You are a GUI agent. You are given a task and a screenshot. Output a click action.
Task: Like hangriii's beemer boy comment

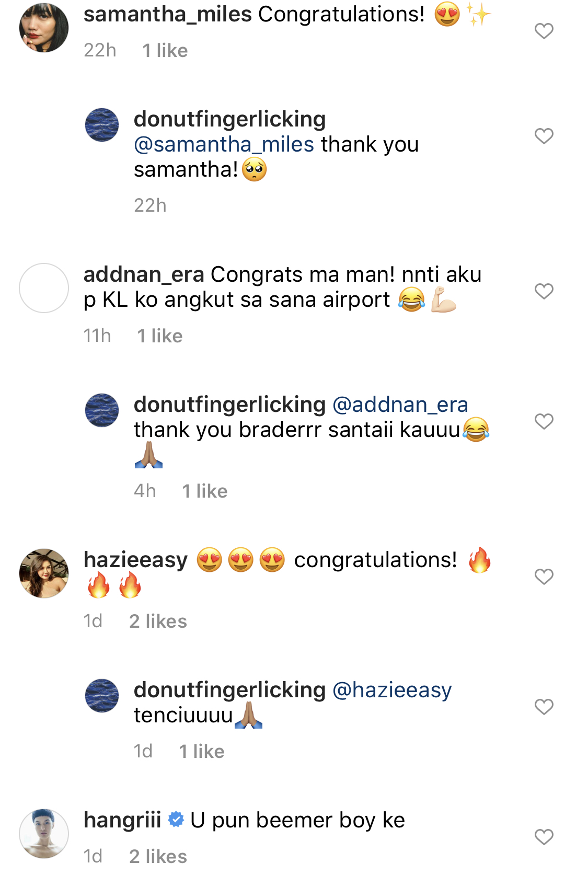coord(544,837)
